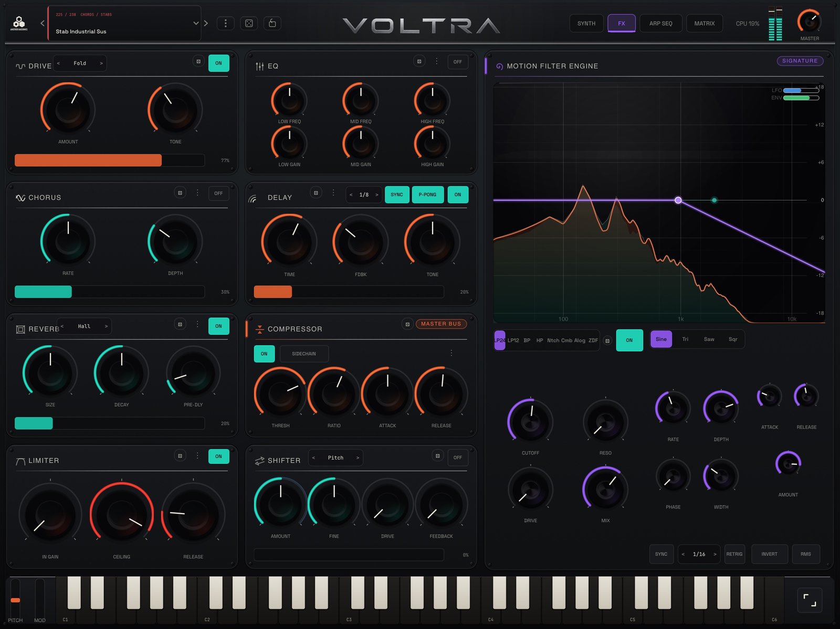
Task: Toggle Delay P-PONG mode
Action: coord(427,195)
